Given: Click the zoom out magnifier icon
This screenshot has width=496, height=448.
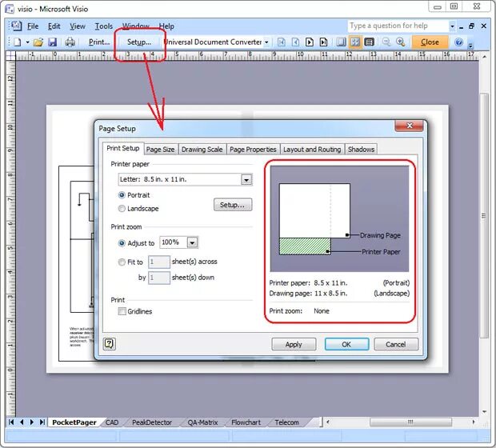Looking at the screenshot, I should pos(386,42).
